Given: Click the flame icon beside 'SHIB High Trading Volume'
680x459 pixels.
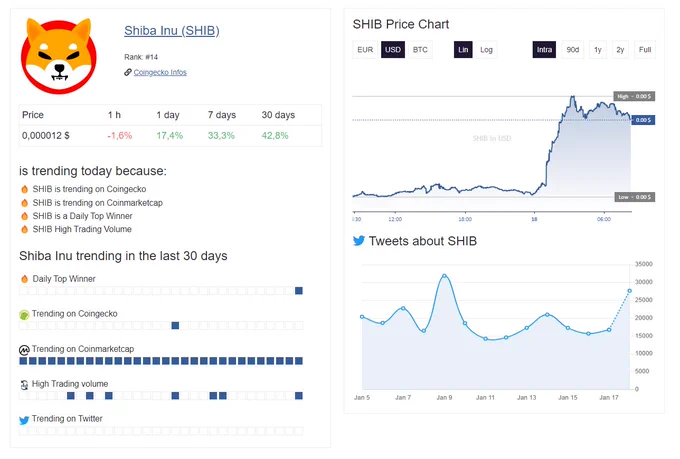Looking at the screenshot, I should point(25,229).
